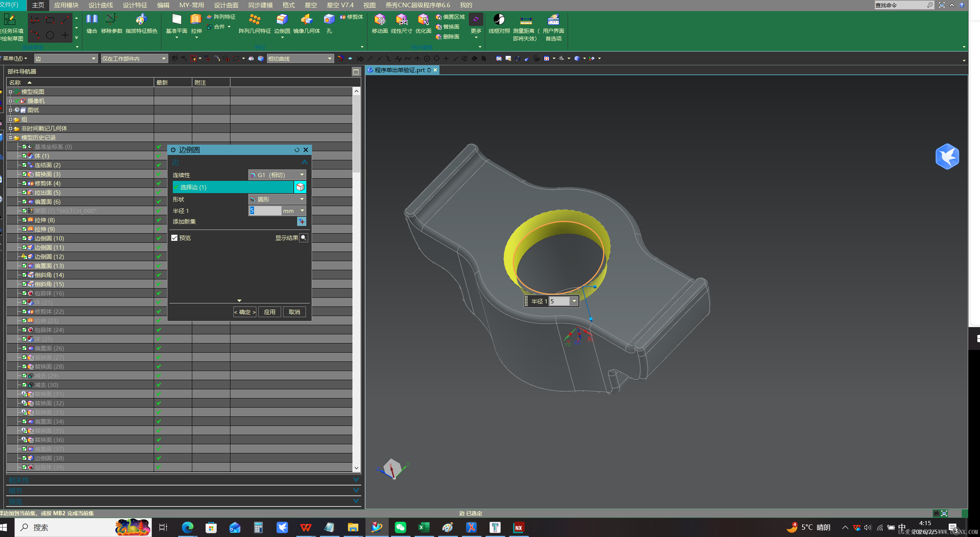This screenshot has height=537, width=980.
Task: Uncheck the 预览 preview checkbox
Action: (175, 238)
